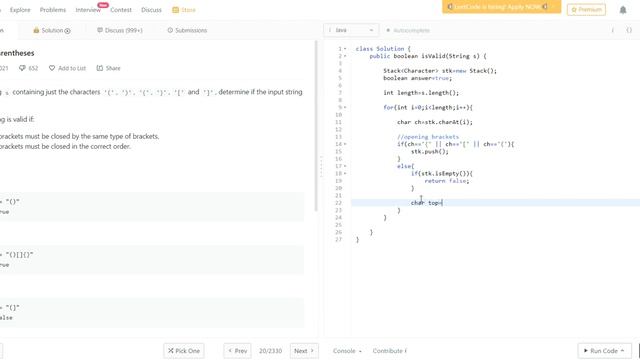Click the Store shopping bag icon

pyautogui.click(x=176, y=10)
